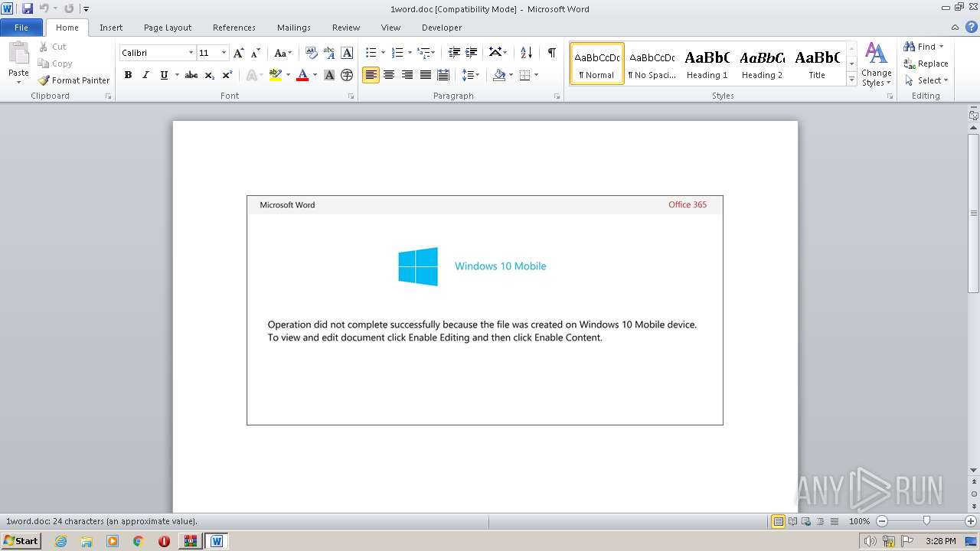Click the Save icon in Quick Access Toolbar

pos(28,8)
